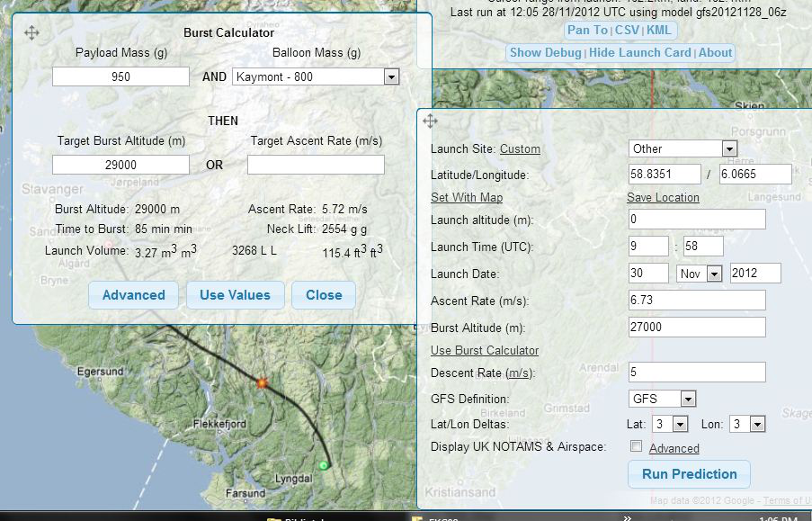This screenshot has height=521, width=812.
Task: Open Advanced burst calculator settings
Action: click(x=133, y=294)
